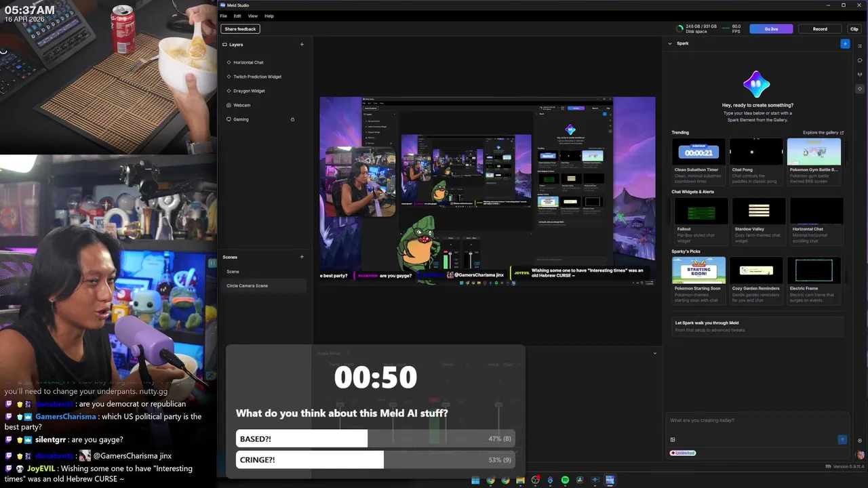The image size is (868, 488).
Task: Click the disk space ring indicator
Action: tap(680, 28)
